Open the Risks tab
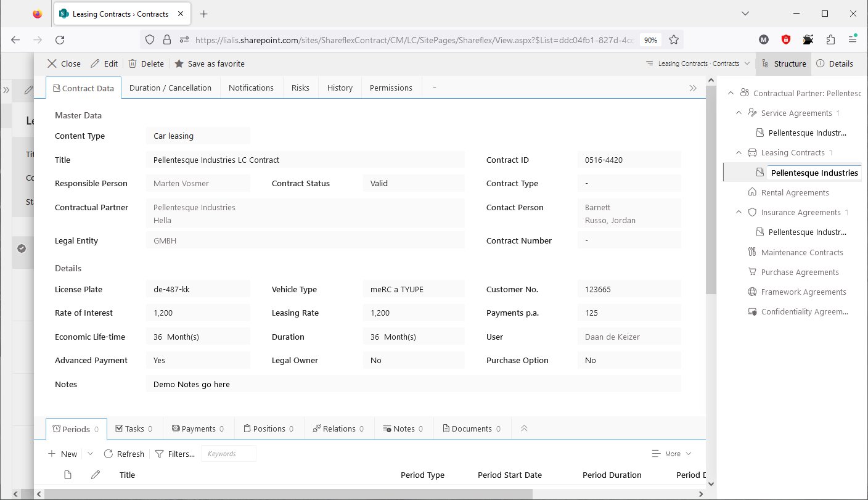Image resolution: width=868 pixels, height=500 pixels. 300,88
